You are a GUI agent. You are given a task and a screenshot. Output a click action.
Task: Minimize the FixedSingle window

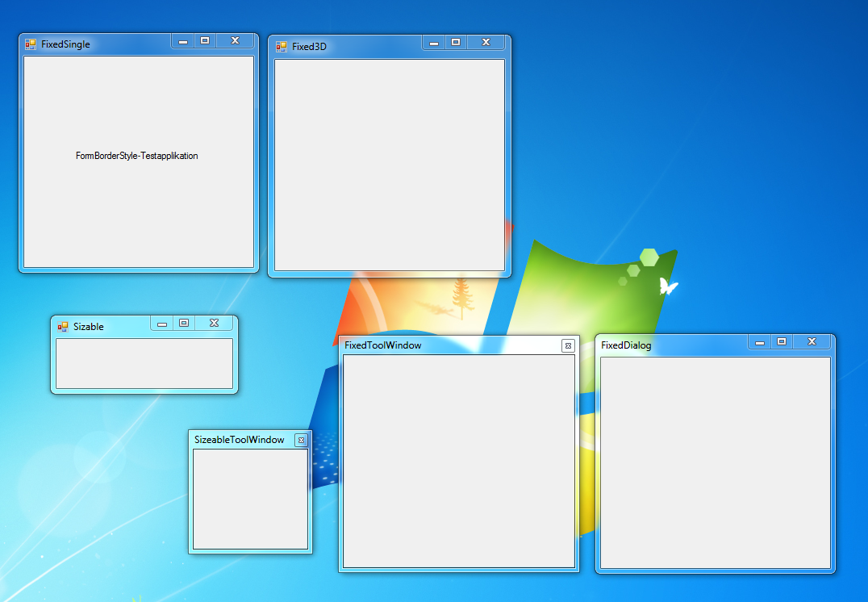[182, 41]
